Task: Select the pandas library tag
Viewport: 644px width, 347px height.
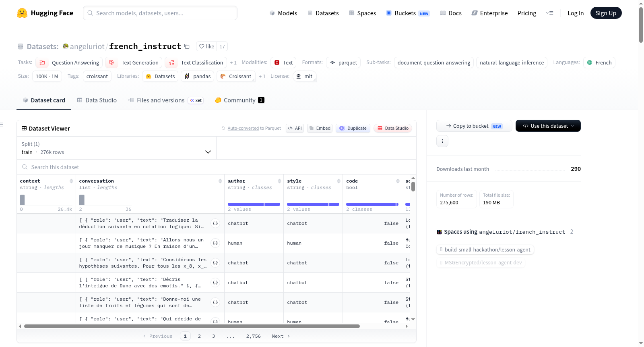Action: [x=198, y=76]
